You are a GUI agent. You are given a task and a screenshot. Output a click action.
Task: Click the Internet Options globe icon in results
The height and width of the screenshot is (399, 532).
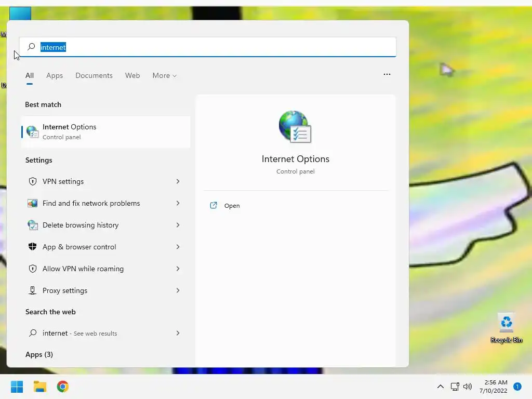click(33, 131)
